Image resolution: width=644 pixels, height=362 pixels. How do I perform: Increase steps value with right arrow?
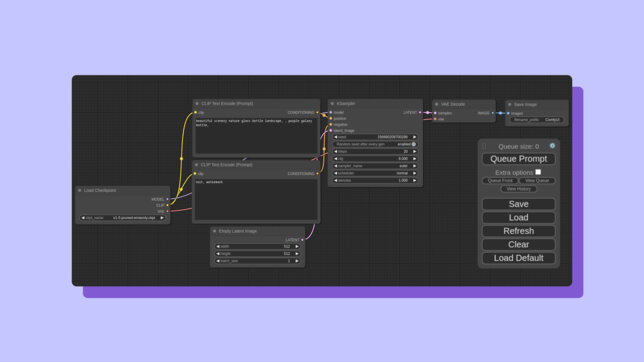[x=414, y=152]
